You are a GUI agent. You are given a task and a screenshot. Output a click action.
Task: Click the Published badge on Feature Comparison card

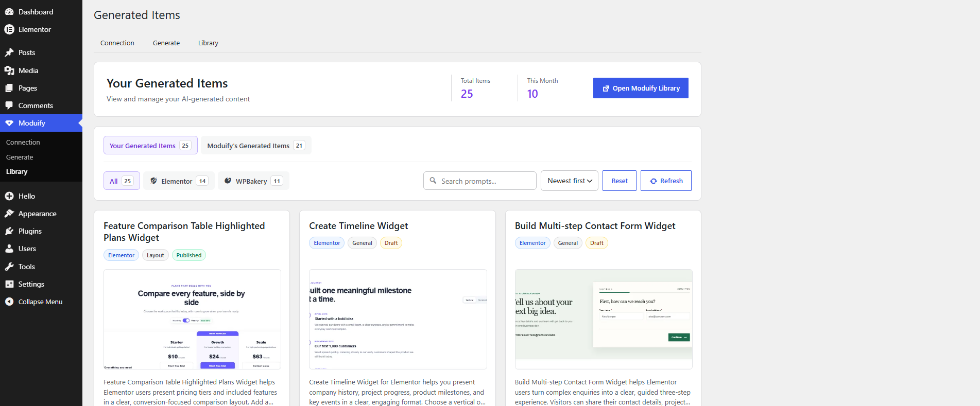pyautogui.click(x=189, y=255)
